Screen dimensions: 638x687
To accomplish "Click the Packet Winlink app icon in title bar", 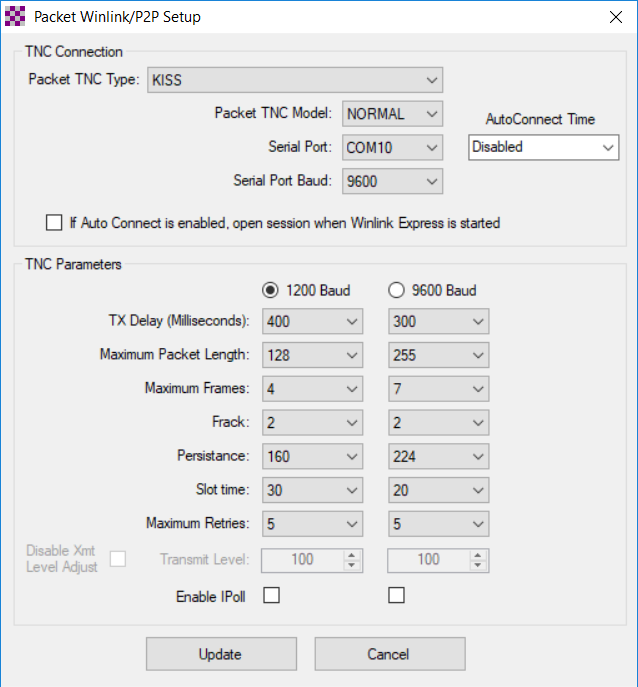I will coord(16,17).
